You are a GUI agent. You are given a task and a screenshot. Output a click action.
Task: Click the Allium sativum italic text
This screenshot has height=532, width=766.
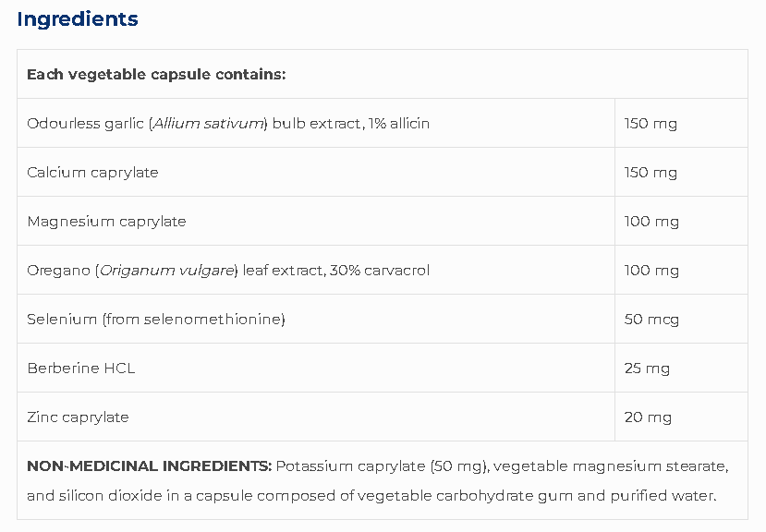[x=209, y=124]
